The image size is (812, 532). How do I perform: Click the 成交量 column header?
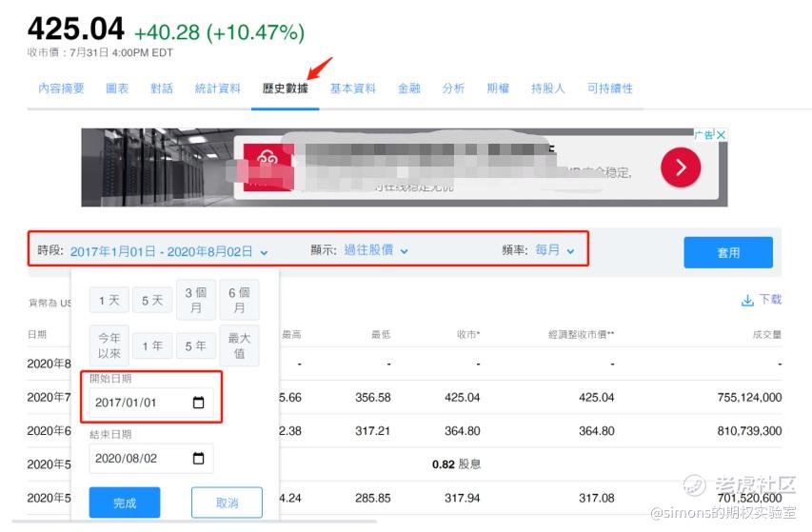[x=767, y=335]
